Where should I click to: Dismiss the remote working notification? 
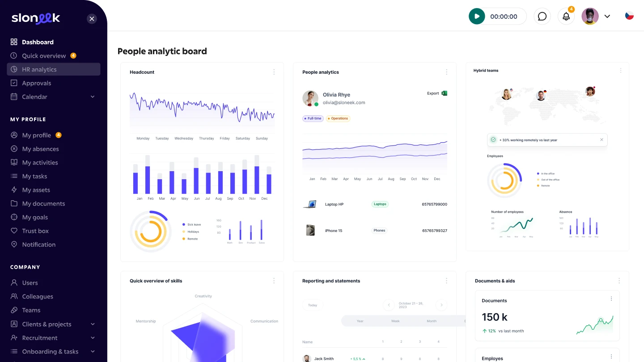click(602, 140)
